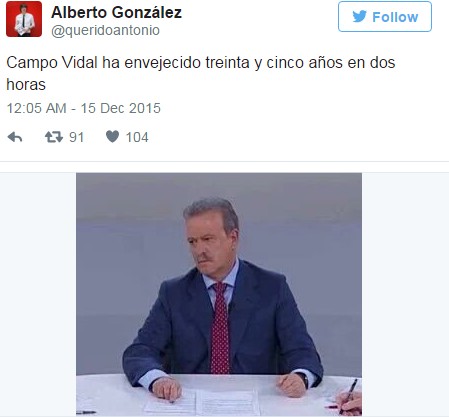Click the reply arrow icon
This screenshot has width=449, height=417.
[15, 137]
